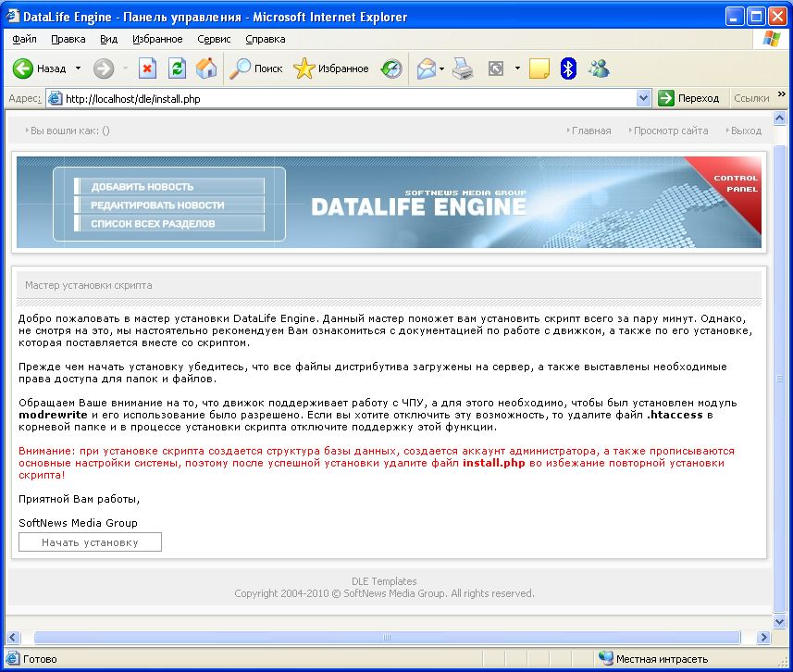Click the Print icon in toolbar

coord(464,68)
